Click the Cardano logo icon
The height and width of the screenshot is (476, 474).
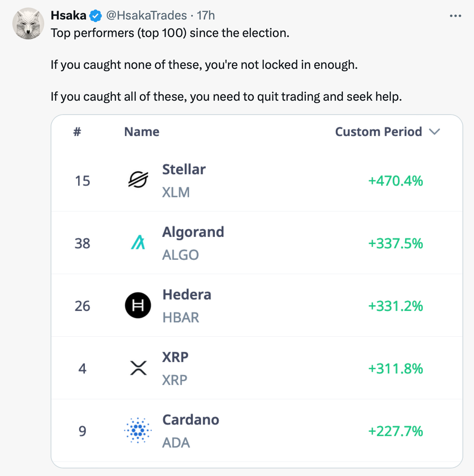(x=138, y=430)
